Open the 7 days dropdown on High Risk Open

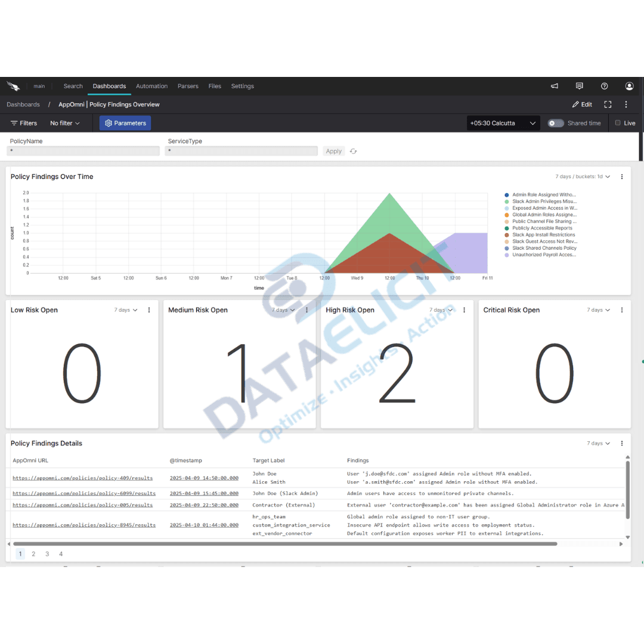pyautogui.click(x=441, y=309)
